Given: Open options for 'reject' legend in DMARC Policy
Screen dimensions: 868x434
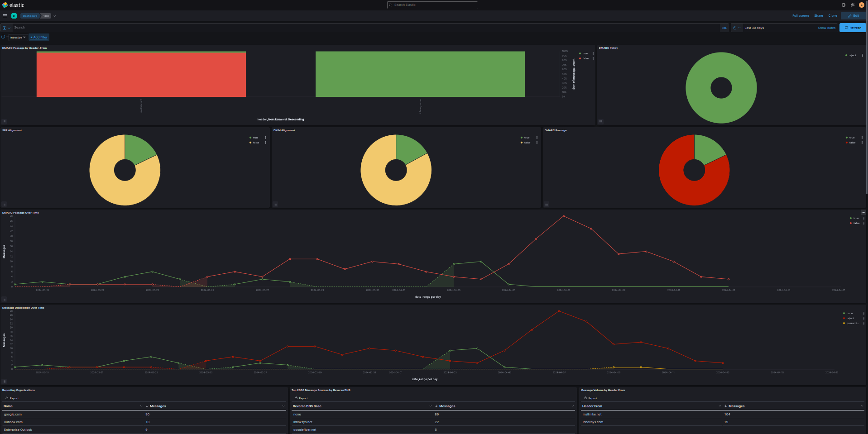Looking at the screenshot, I should [x=862, y=55].
